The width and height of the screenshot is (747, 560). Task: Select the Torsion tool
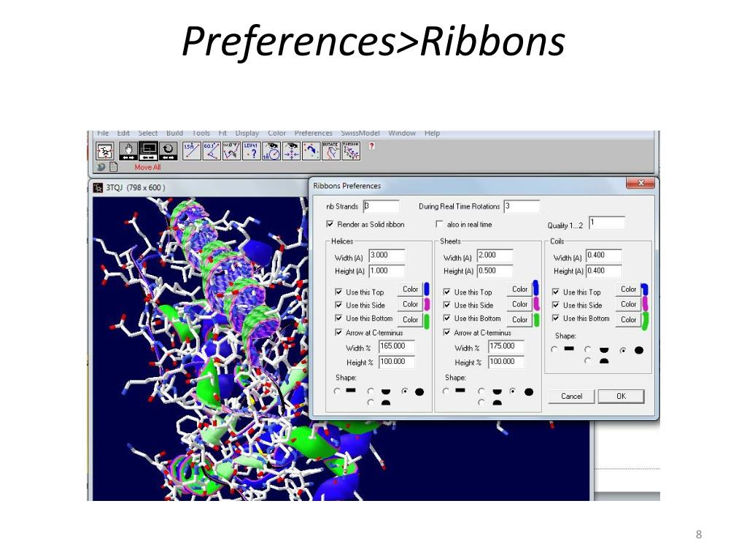[351, 151]
